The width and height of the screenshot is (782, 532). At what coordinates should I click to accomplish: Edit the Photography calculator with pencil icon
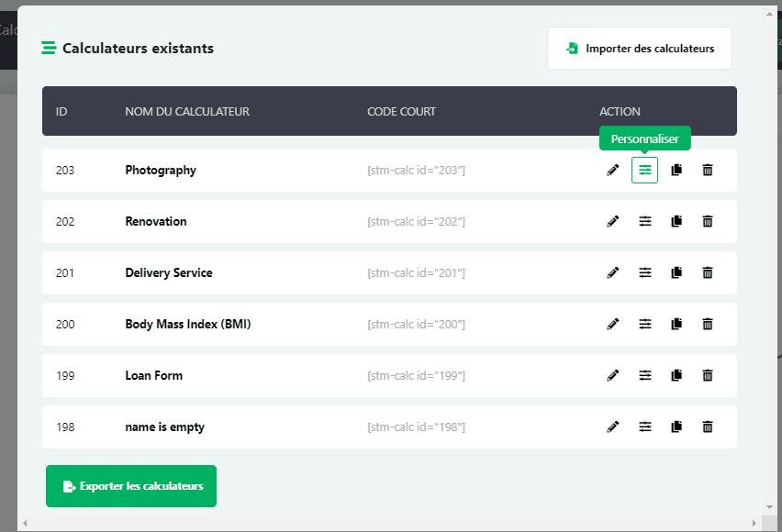coord(613,171)
